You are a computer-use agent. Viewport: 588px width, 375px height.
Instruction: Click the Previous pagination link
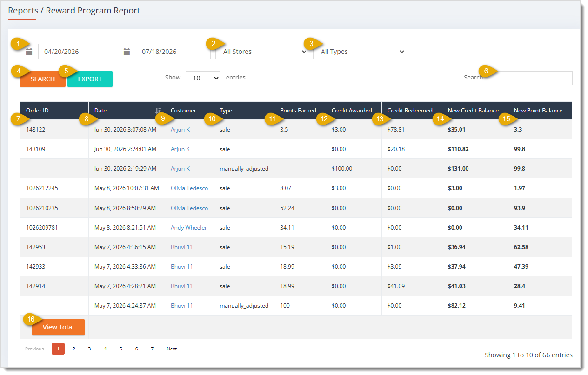pos(34,349)
